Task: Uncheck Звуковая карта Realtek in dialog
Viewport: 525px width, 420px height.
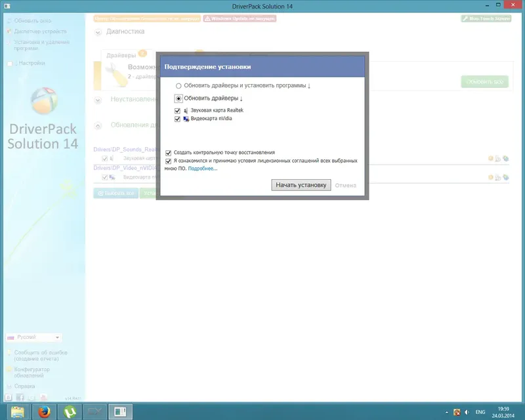Action: [x=177, y=110]
